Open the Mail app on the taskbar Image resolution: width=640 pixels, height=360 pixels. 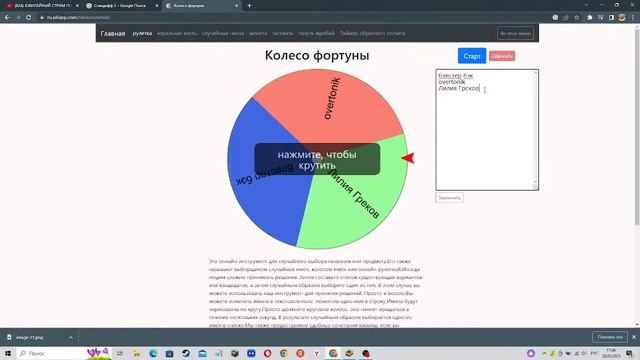[202, 353]
